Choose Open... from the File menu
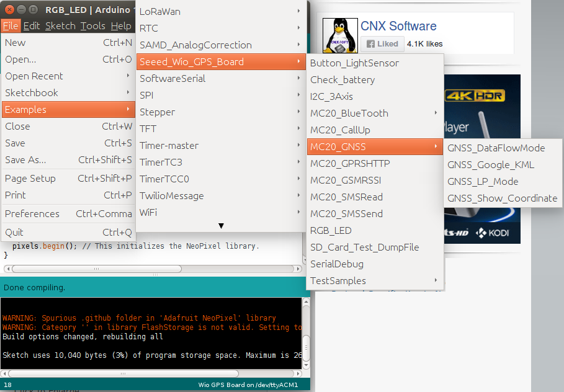 [68, 60]
